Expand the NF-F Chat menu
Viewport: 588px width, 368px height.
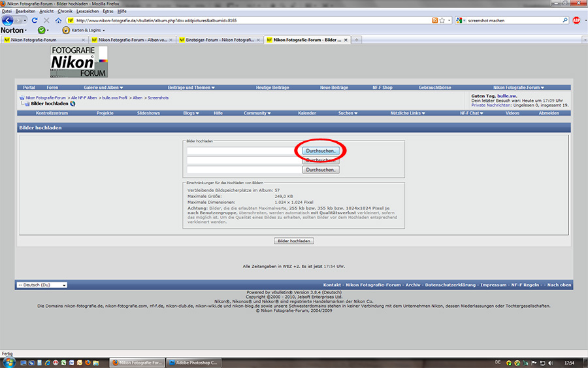click(471, 113)
